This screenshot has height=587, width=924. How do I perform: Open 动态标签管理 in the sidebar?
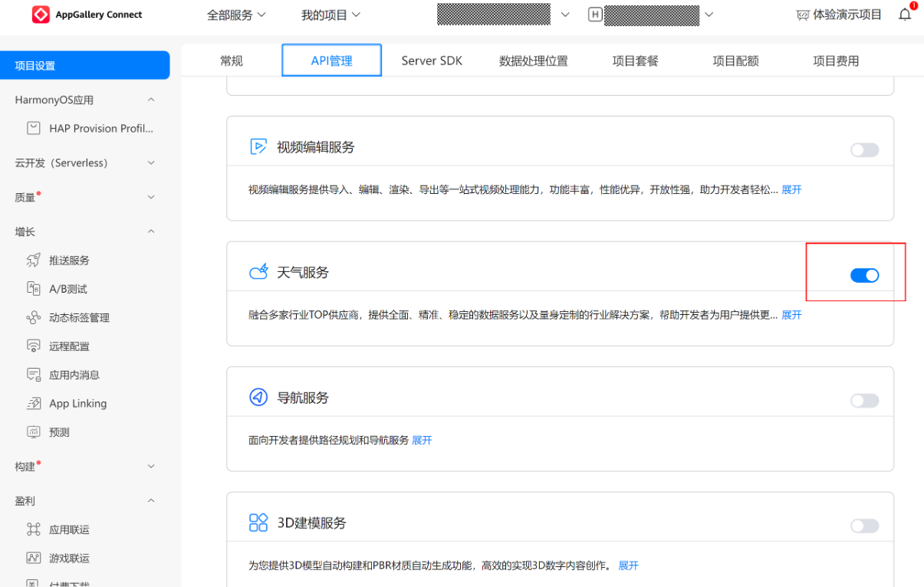pos(79,317)
